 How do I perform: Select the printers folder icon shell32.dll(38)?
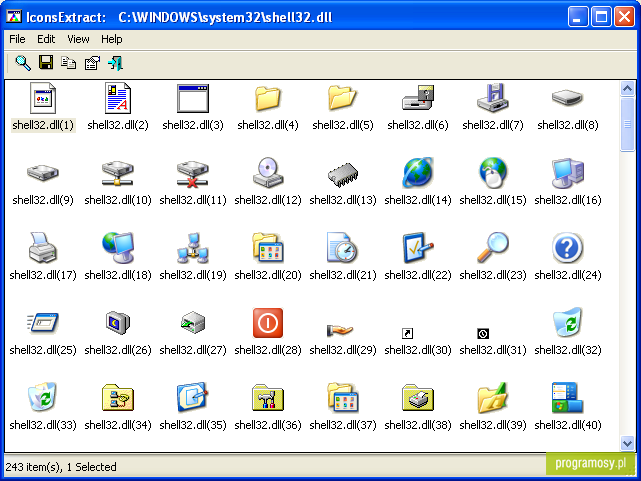tap(418, 398)
